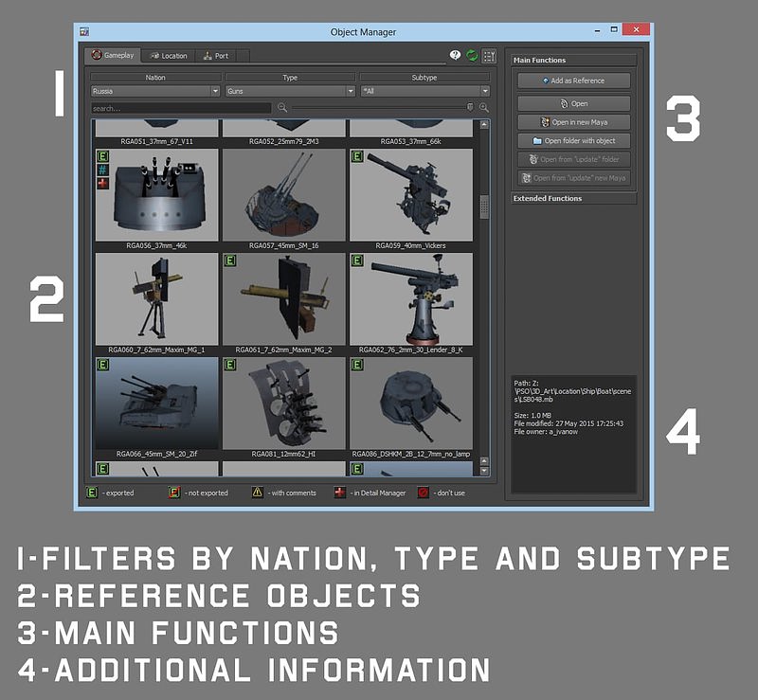Maximize the Object Manager window
This screenshot has height=700, width=758.
[x=614, y=29]
